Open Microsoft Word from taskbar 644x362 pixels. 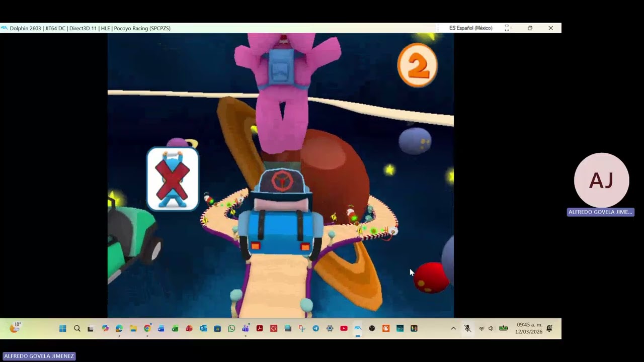[x=161, y=328]
